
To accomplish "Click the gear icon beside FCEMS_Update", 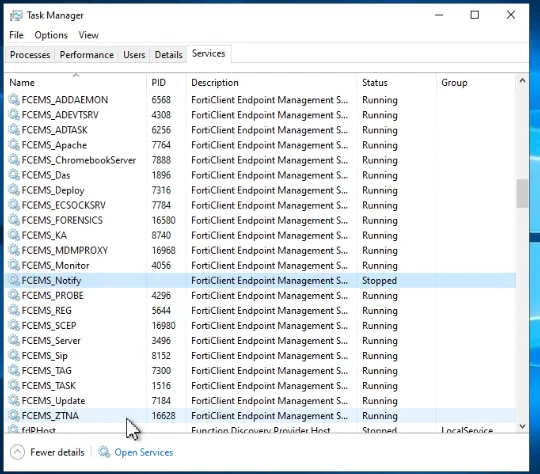I will pyautogui.click(x=14, y=401).
